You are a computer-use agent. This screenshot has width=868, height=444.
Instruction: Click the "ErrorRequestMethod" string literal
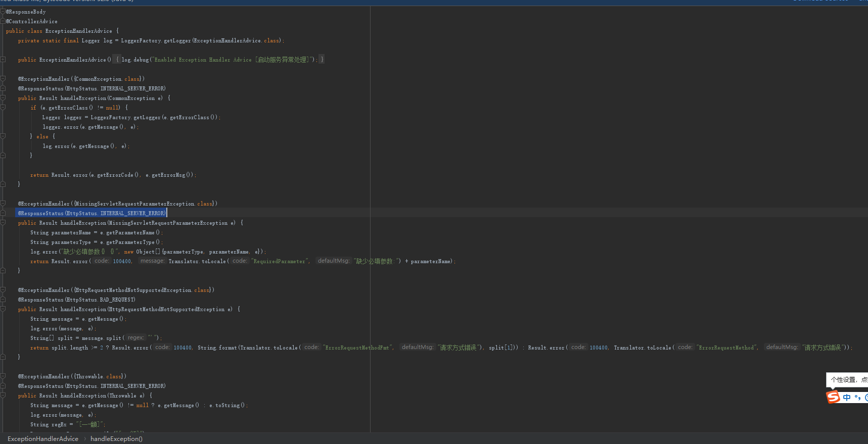tap(726, 348)
